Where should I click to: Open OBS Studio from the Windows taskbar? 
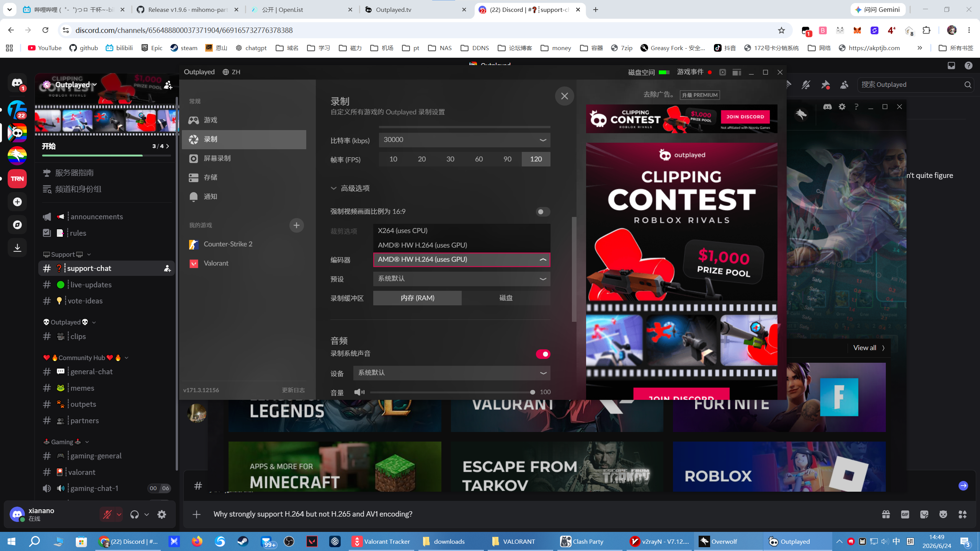[289, 541]
